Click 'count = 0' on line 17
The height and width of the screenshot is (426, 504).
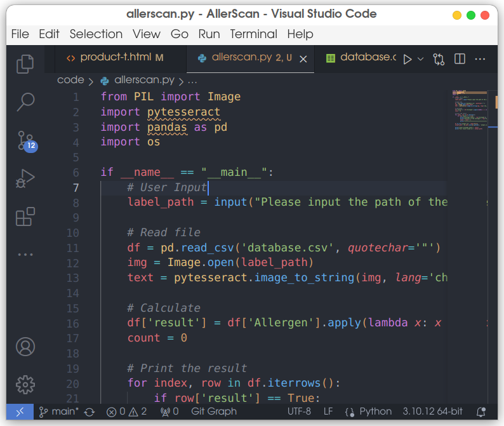(157, 338)
